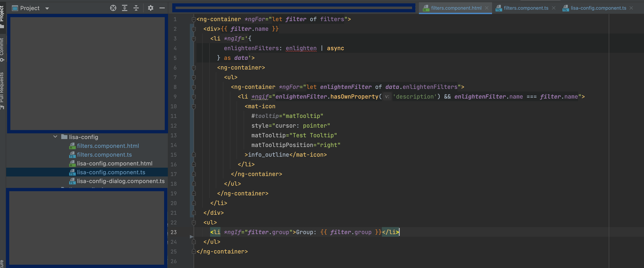
Task: Close the filters.component.ts tab
Action: click(553, 8)
